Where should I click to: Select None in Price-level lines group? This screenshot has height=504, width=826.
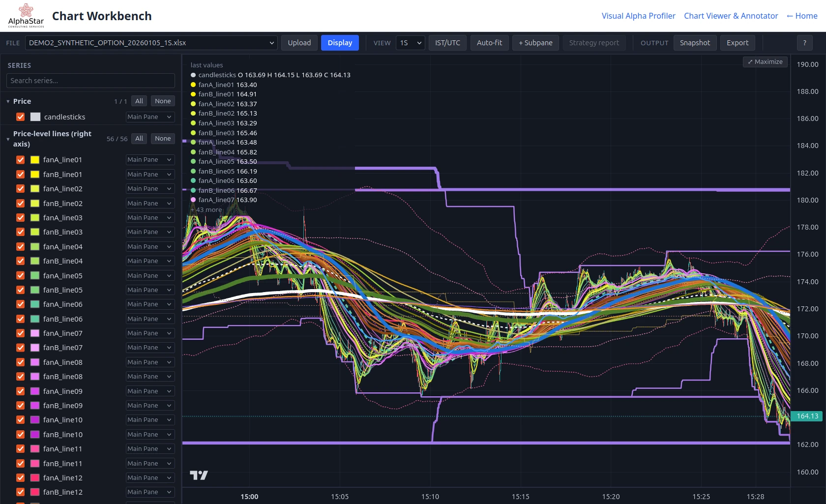(x=163, y=139)
